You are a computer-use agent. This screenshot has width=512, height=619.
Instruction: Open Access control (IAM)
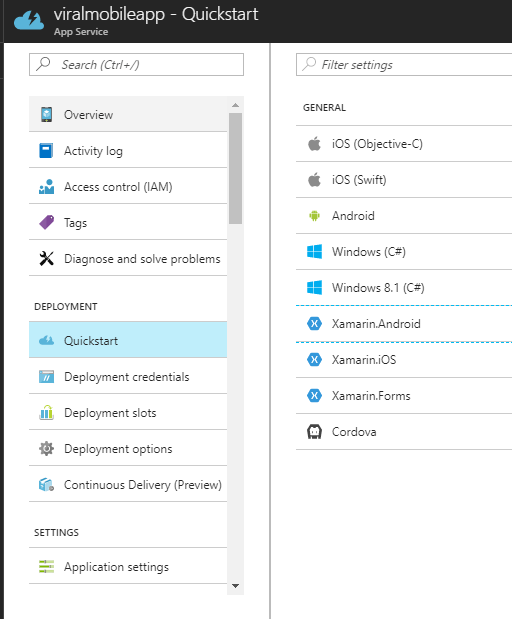pyautogui.click(x=128, y=187)
